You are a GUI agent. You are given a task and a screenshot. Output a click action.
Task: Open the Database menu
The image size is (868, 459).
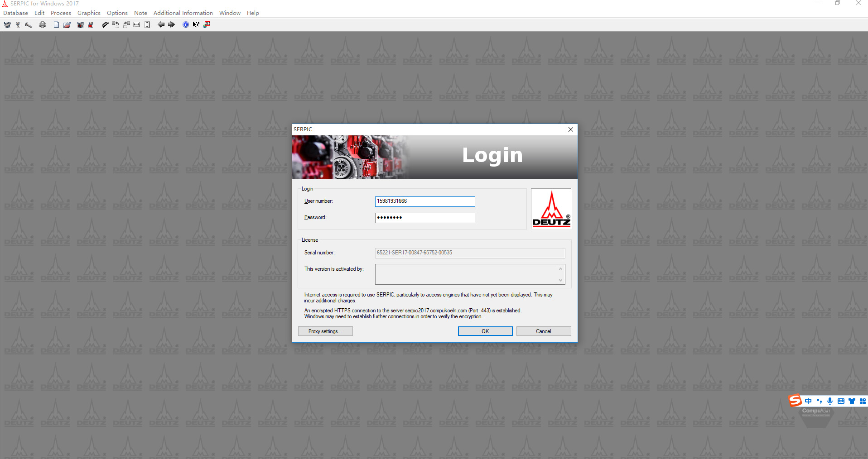(x=15, y=13)
